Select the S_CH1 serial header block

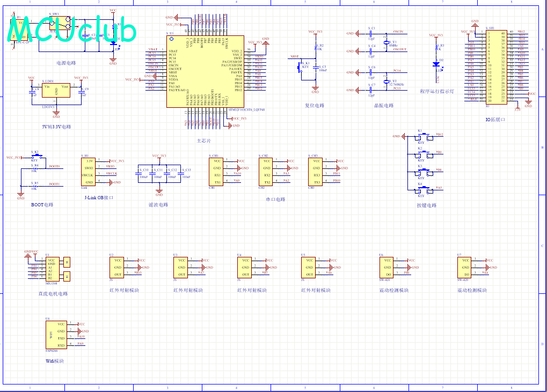216,172
